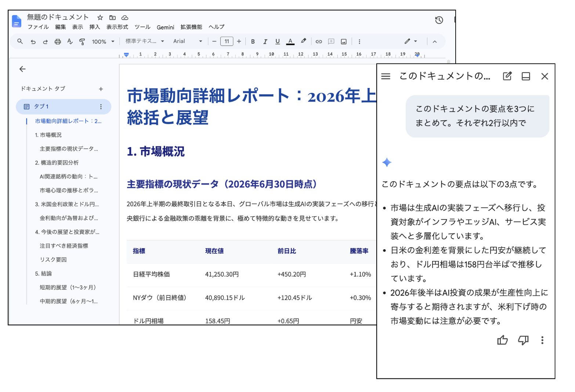Open the Gemini menu
The width and height of the screenshot is (575, 392).
point(165,28)
